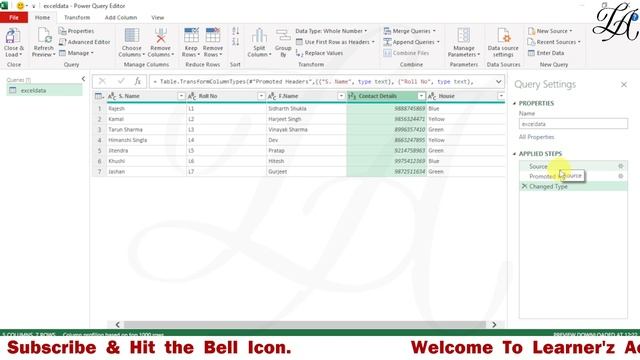The image size is (640, 360).
Task: Click the Remove Columns icon
Action: click(160, 36)
